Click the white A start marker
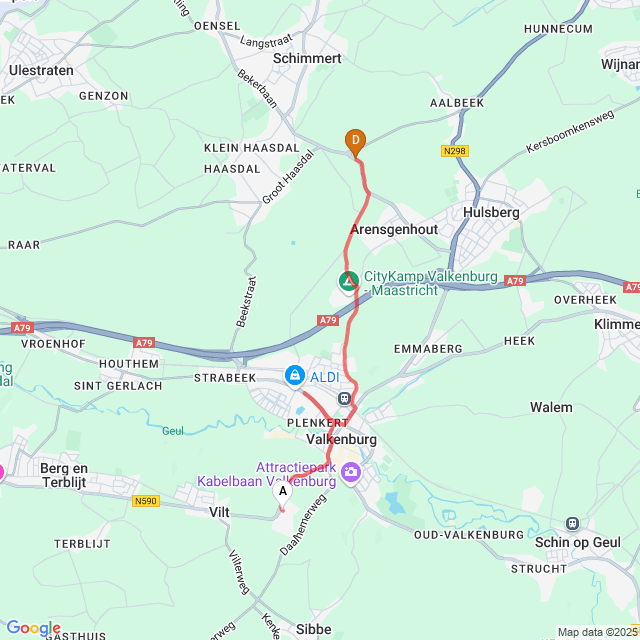 pos(282,494)
